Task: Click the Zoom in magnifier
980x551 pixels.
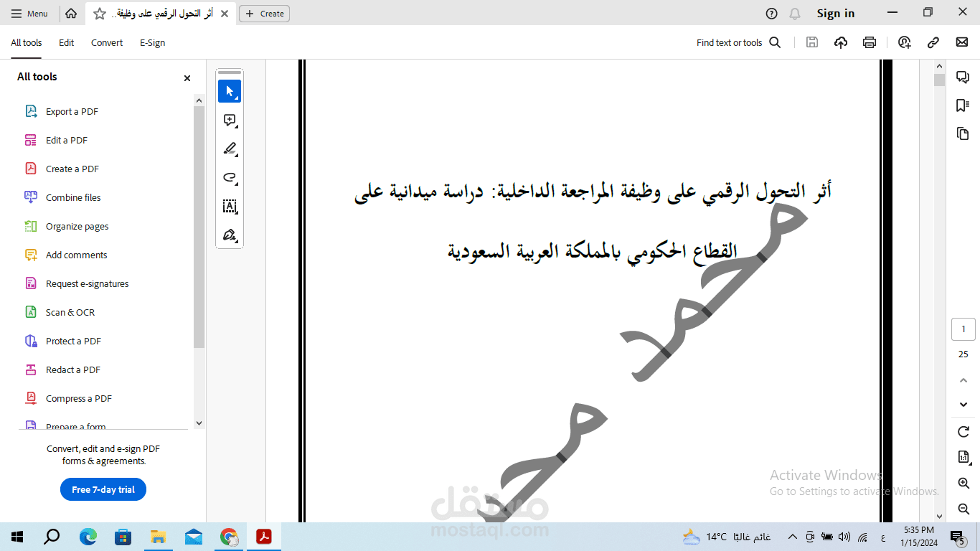Action: click(x=963, y=484)
